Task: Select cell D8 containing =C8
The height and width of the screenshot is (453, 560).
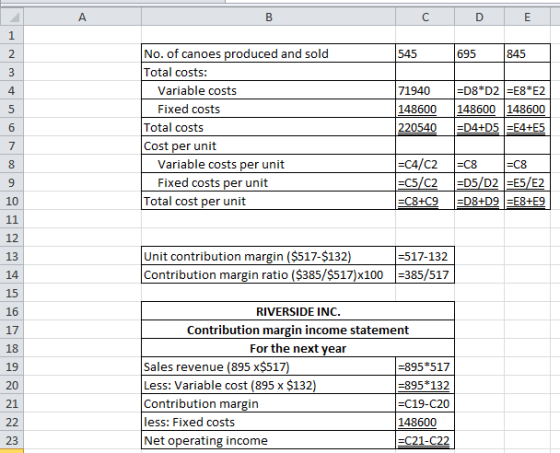Action: 479,164
